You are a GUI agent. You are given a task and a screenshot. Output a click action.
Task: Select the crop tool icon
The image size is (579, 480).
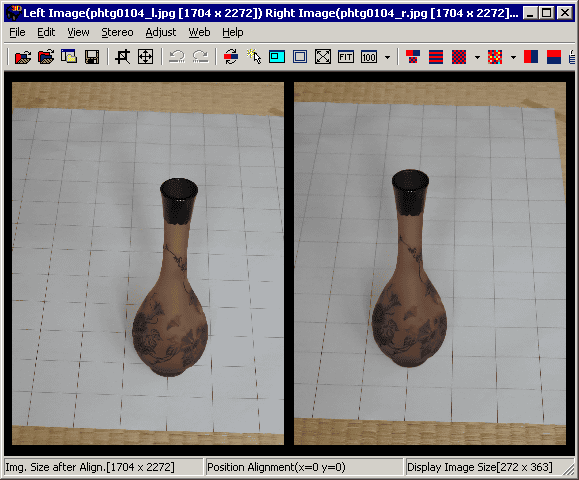(122, 57)
